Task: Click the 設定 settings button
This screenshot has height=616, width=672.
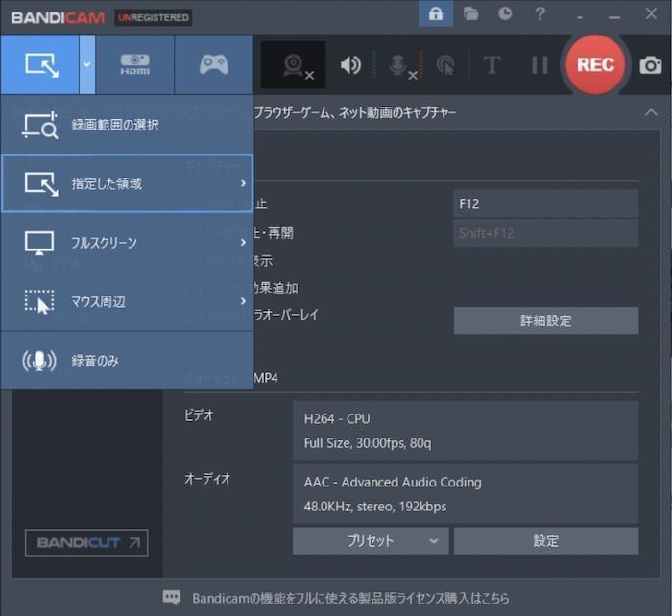Action: [x=546, y=540]
